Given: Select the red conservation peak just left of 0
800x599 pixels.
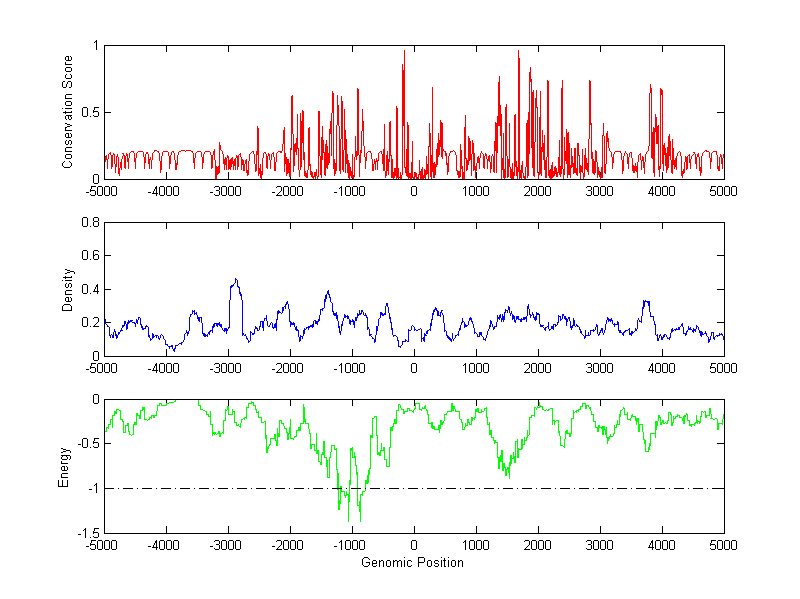Looking at the screenshot, I should tap(404, 52).
